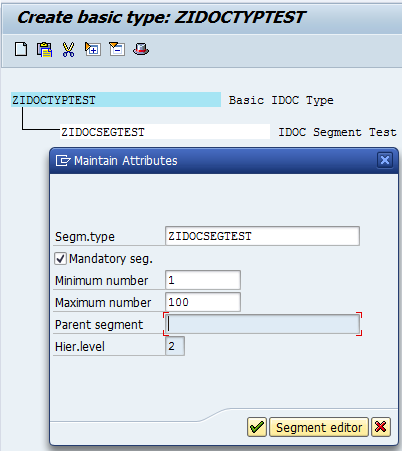Click the 'Mandatory seg.' label text
The height and width of the screenshot is (451, 402).
[x=111, y=259]
